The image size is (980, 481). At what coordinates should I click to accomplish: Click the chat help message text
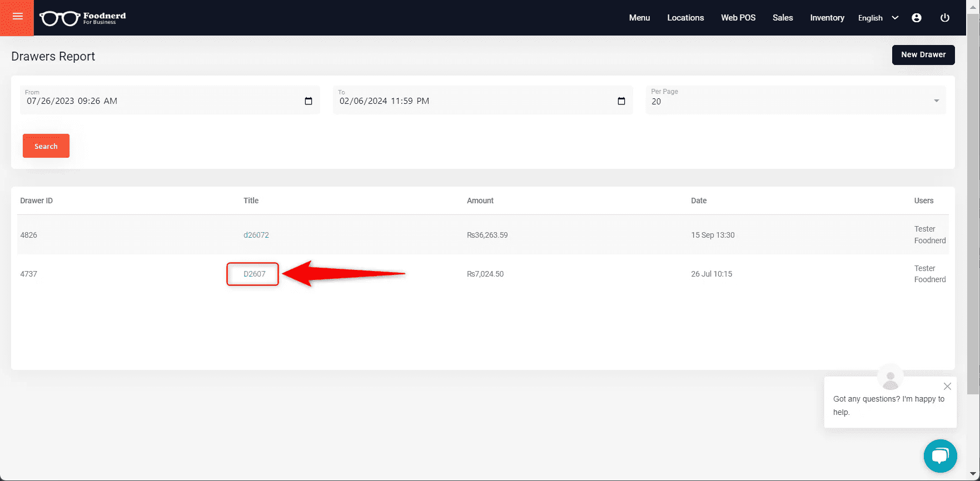point(889,405)
